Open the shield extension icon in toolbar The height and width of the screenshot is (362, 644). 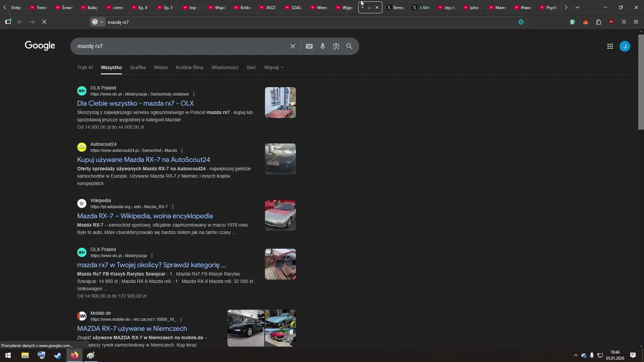click(572, 22)
